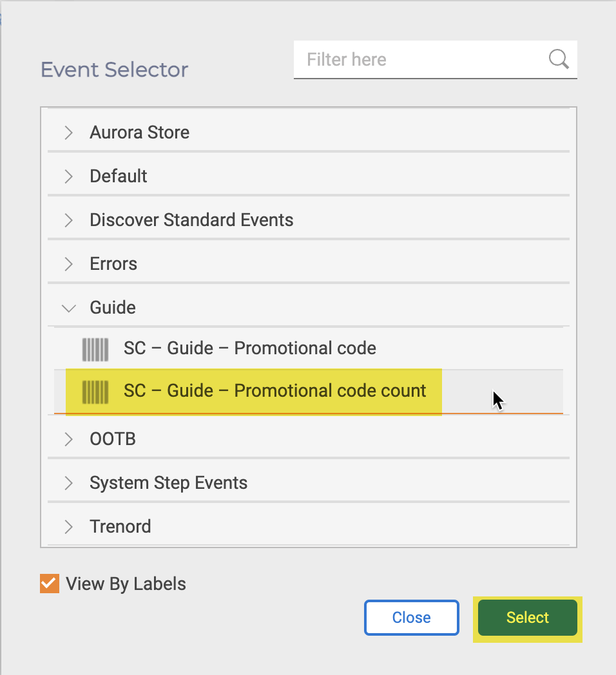This screenshot has width=616, height=675.
Task: Expand the Default event group
Action: pos(69,176)
